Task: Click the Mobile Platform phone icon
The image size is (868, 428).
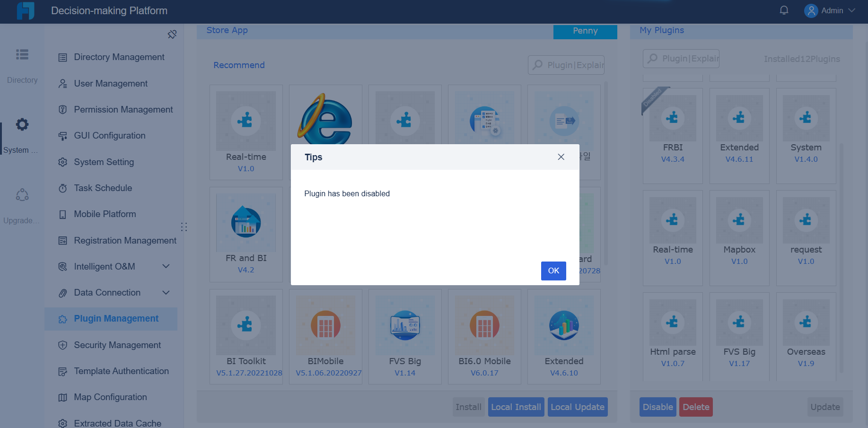Action: (x=62, y=215)
